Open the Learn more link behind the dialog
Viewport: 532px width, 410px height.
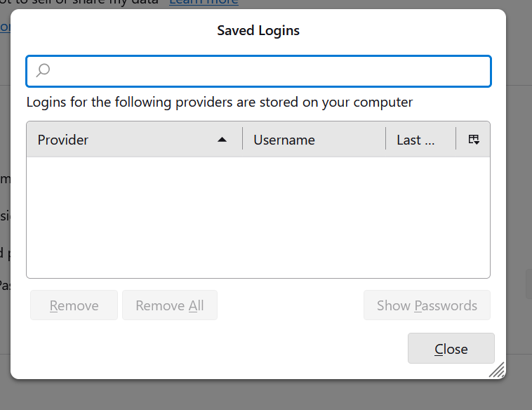coord(204,3)
